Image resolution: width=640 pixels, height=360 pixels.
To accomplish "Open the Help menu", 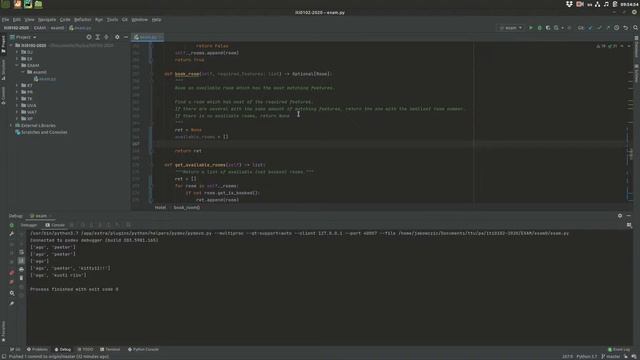I will coord(156,20).
